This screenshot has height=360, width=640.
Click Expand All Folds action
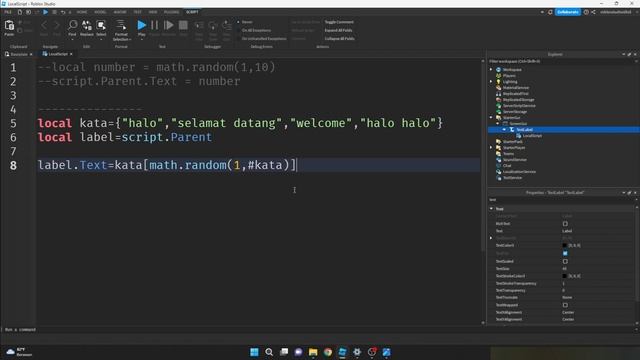[x=338, y=30]
